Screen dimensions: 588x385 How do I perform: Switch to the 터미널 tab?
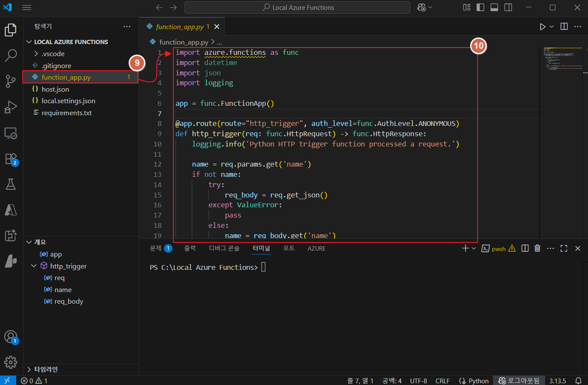point(261,248)
